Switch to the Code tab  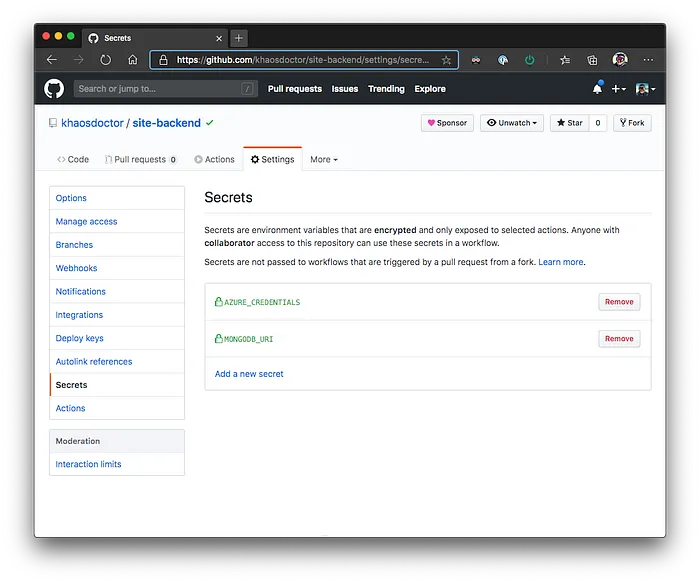click(73, 159)
